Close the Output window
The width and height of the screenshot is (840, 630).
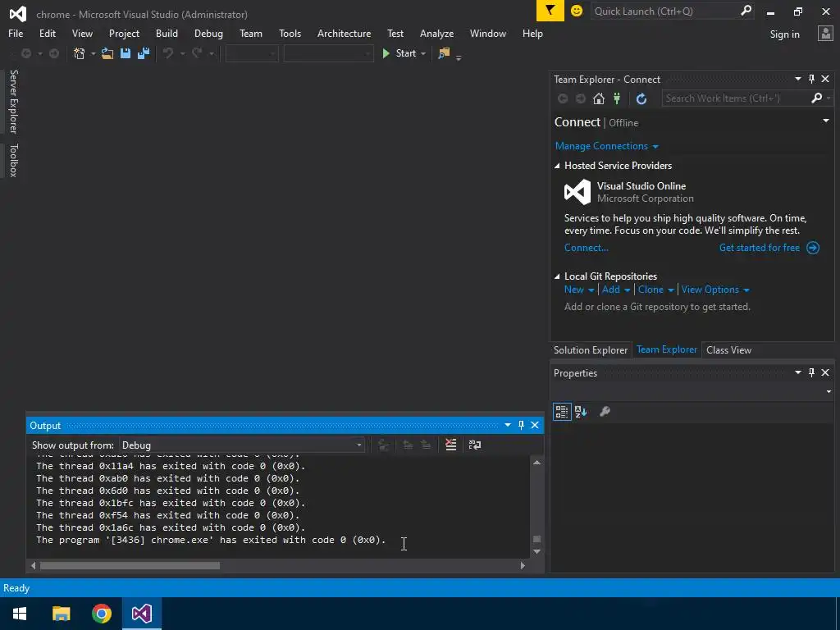(x=535, y=425)
